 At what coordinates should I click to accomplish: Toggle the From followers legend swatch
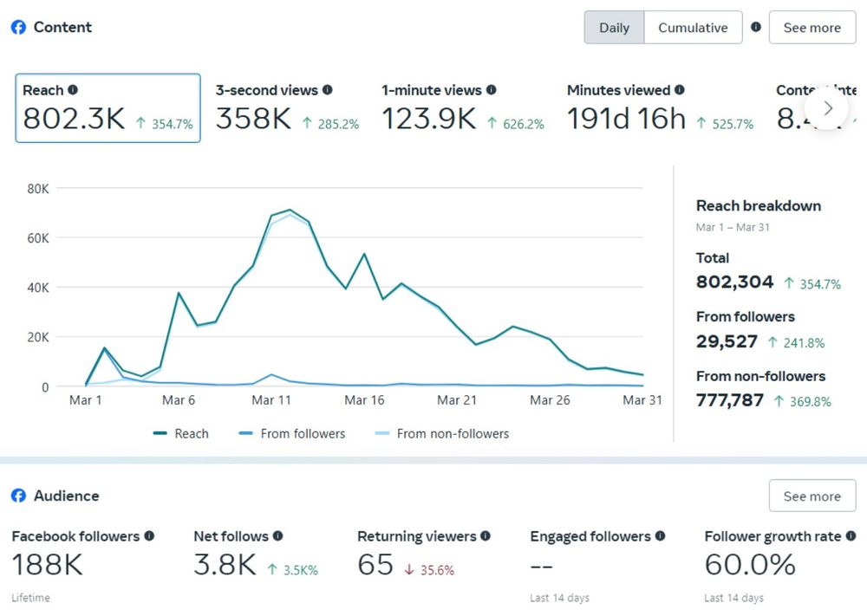pyautogui.click(x=245, y=433)
